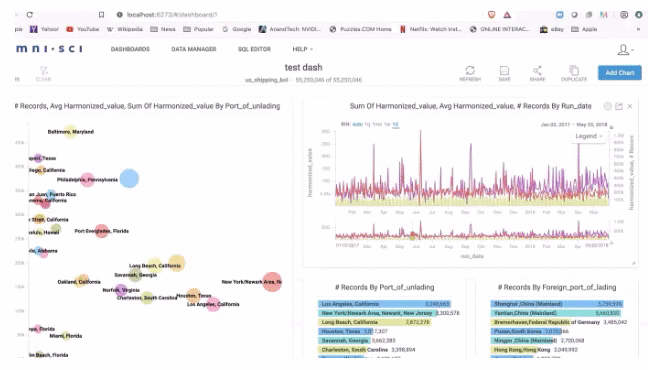Image resolution: width=648 pixels, height=370 pixels.
Task: Filter by Pusan, South Korea bar row
Action: point(530,331)
